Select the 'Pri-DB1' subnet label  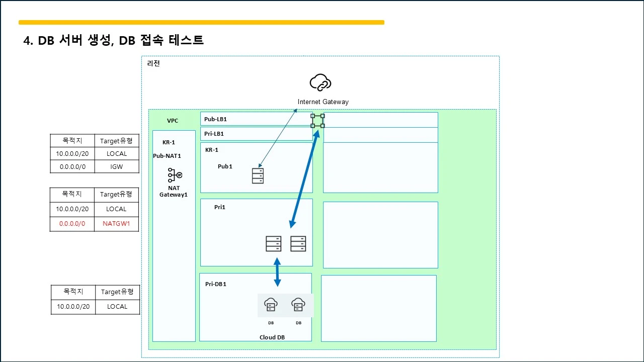pyautogui.click(x=216, y=284)
